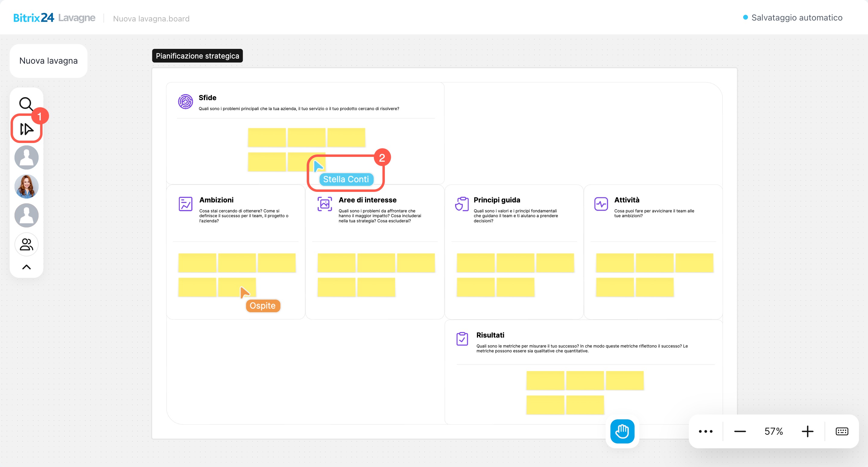868x467 pixels.
Task: Open the participants list icon
Action: (x=26, y=244)
